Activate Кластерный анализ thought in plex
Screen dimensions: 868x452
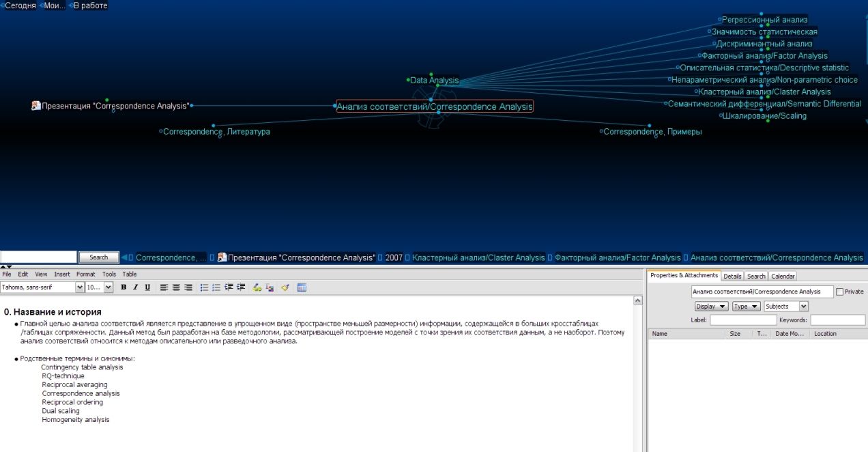click(x=764, y=91)
